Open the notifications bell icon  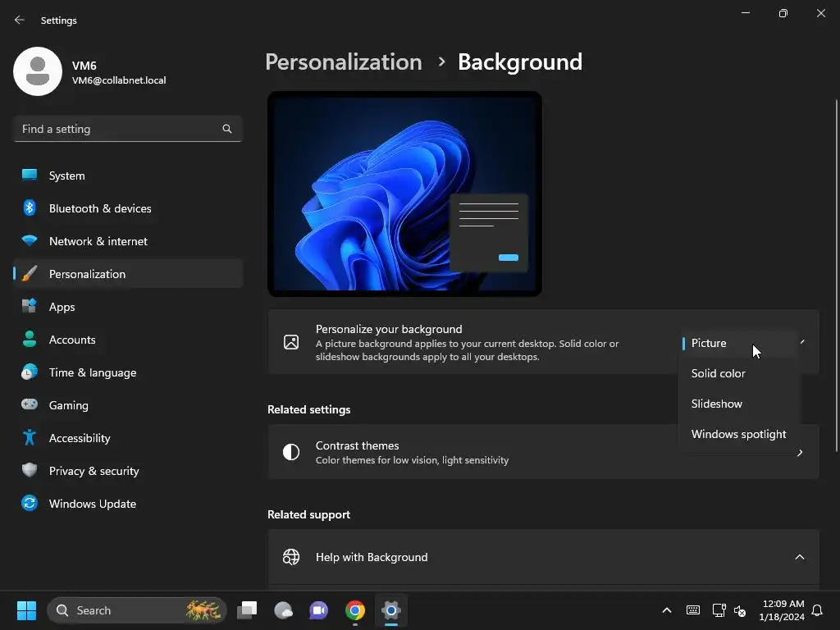pos(818,610)
